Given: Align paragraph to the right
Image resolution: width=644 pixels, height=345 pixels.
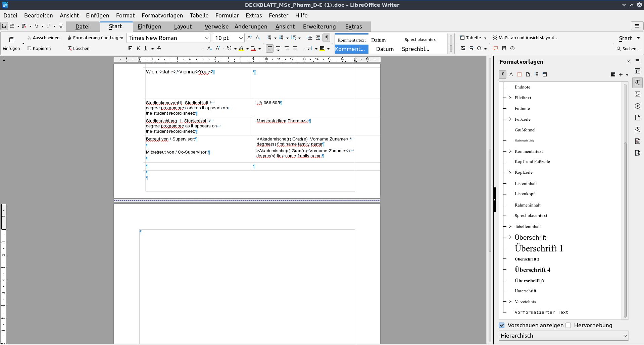Looking at the screenshot, I should pyautogui.click(x=287, y=49).
